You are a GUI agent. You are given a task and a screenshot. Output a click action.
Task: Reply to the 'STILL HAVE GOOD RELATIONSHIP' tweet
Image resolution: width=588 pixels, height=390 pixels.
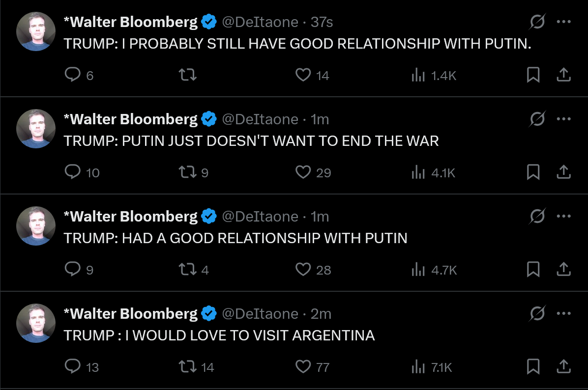73,75
